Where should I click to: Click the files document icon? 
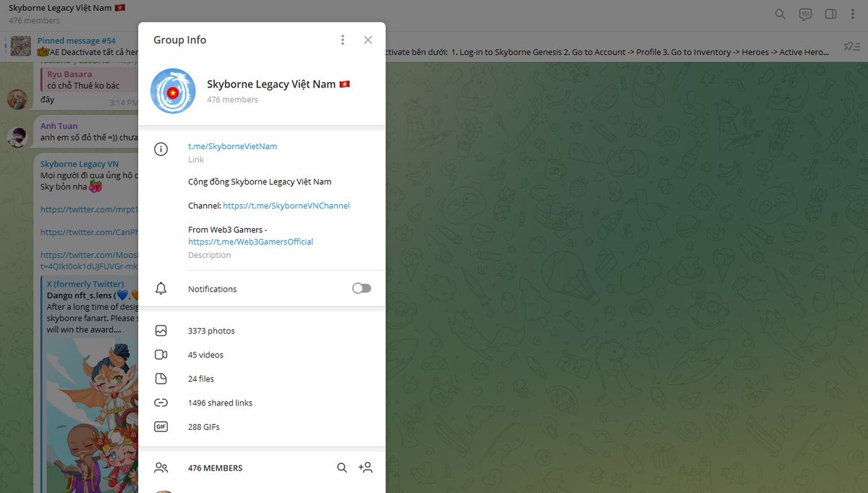point(161,379)
